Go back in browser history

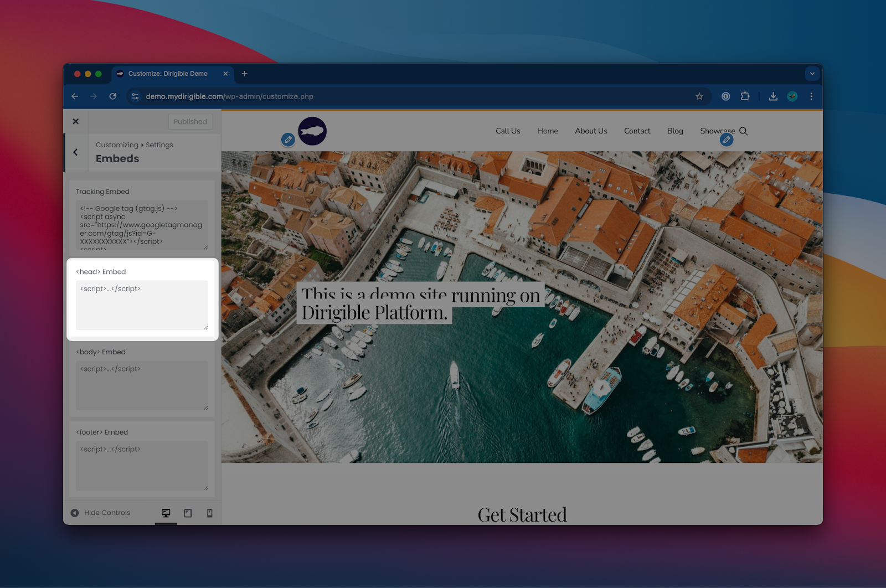click(x=75, y=96)
